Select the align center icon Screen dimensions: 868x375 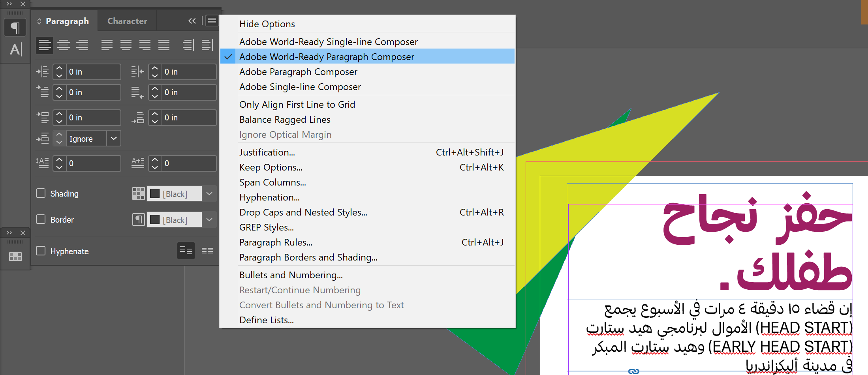coord(64,45)
